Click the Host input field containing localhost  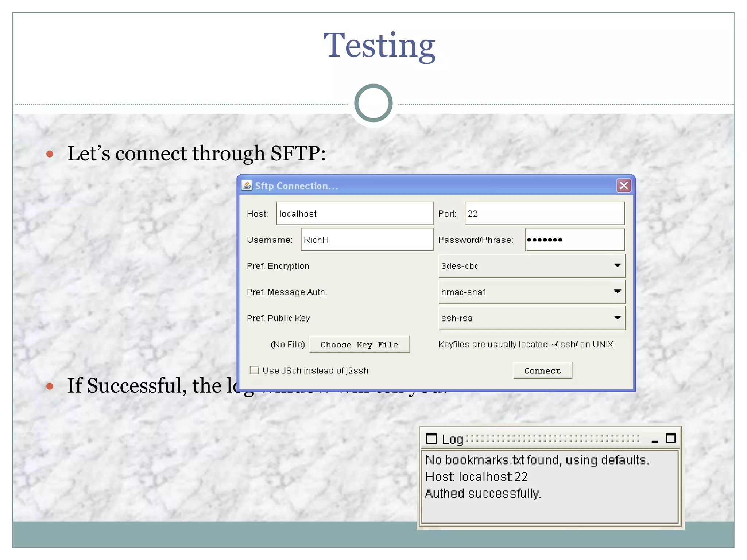coord(355,213)
